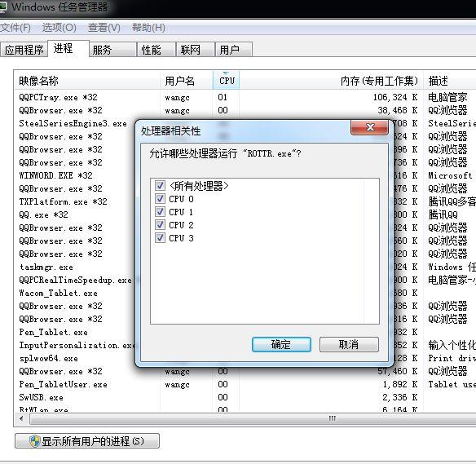Sort by the 映像名称 column header
This screenshot has height=464, width=476.
coord(87,81)
